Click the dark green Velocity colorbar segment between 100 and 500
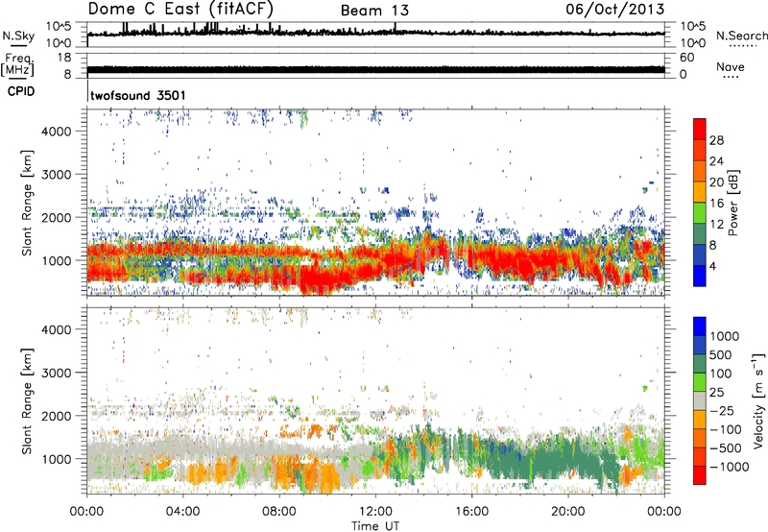768x532 pixels. point(700,364)
